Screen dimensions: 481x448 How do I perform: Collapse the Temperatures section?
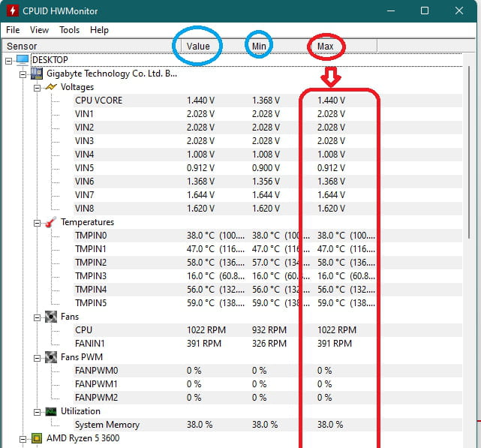[x=37, y=223]
